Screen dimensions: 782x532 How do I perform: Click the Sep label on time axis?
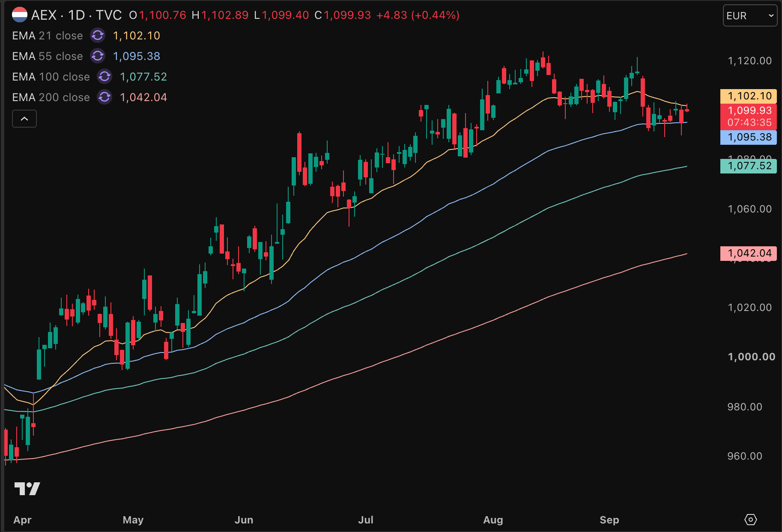pos(609,520)
